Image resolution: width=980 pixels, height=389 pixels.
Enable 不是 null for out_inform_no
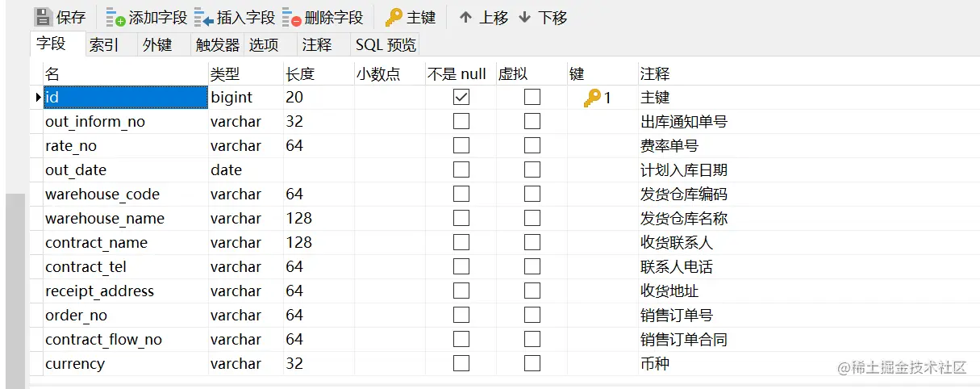(461, 122)
